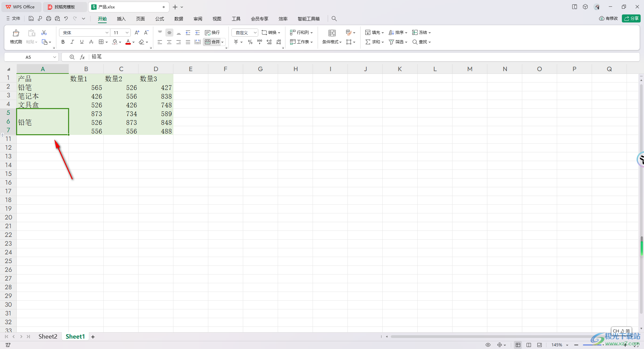Click the decrease indent icon
Screen dimensions: 644x349
point(188,33)
